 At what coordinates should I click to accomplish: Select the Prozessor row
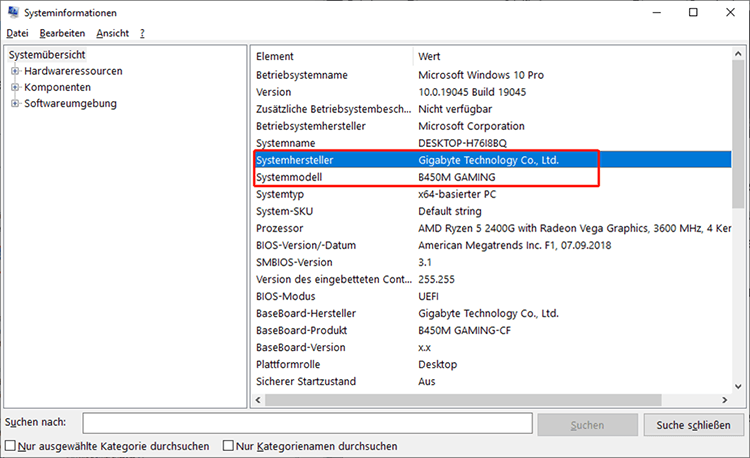click(x=492, y=228)
